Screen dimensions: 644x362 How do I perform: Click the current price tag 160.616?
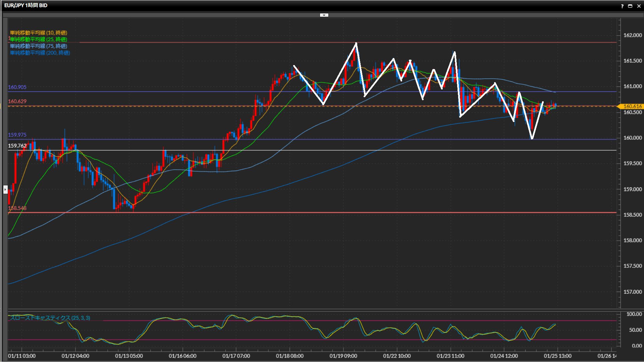click(x=632, y=106)
